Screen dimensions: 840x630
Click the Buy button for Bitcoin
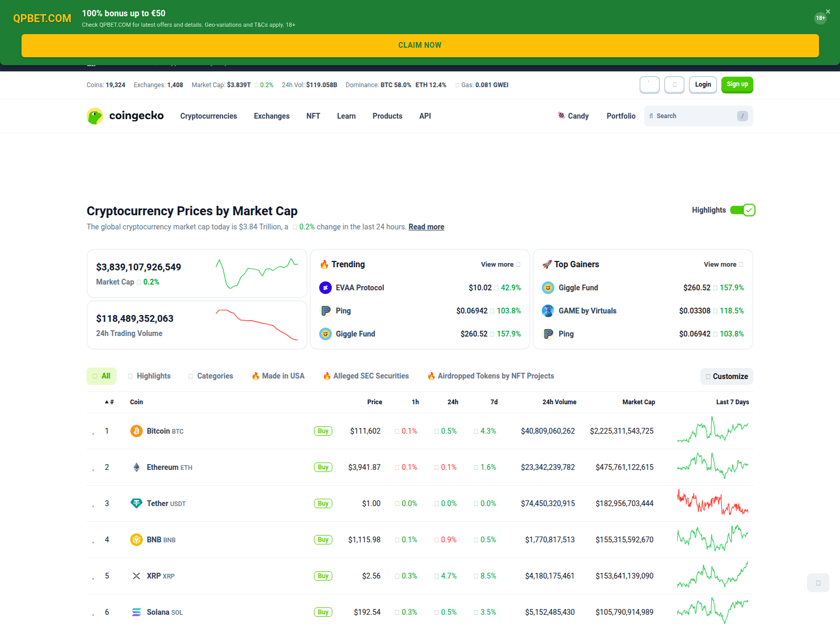[323, 431]
